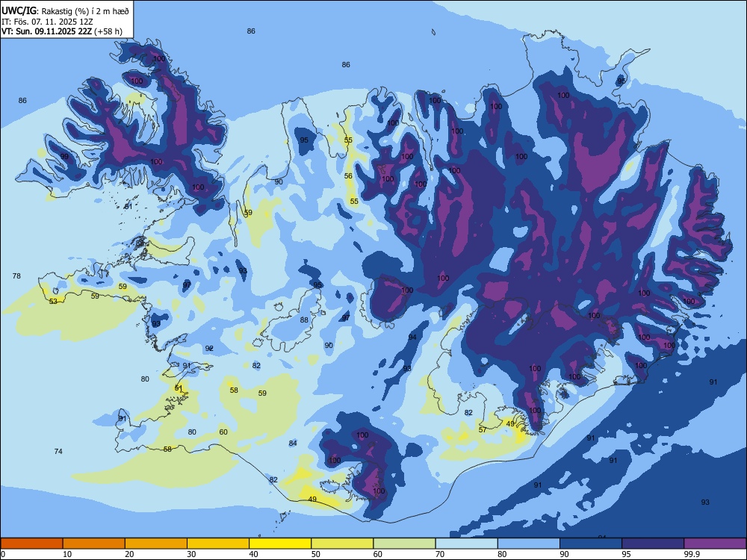
Task: Click the '74' value over the southwestern sea
Action: click(58, 452)
